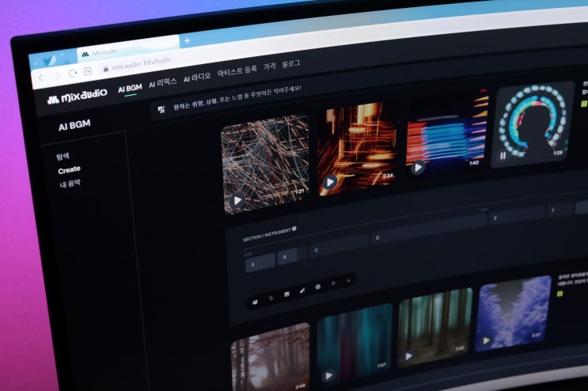The height and width of the screenshot is (391, 588).
Task: Select section C block
Action: tap(338, 246)
